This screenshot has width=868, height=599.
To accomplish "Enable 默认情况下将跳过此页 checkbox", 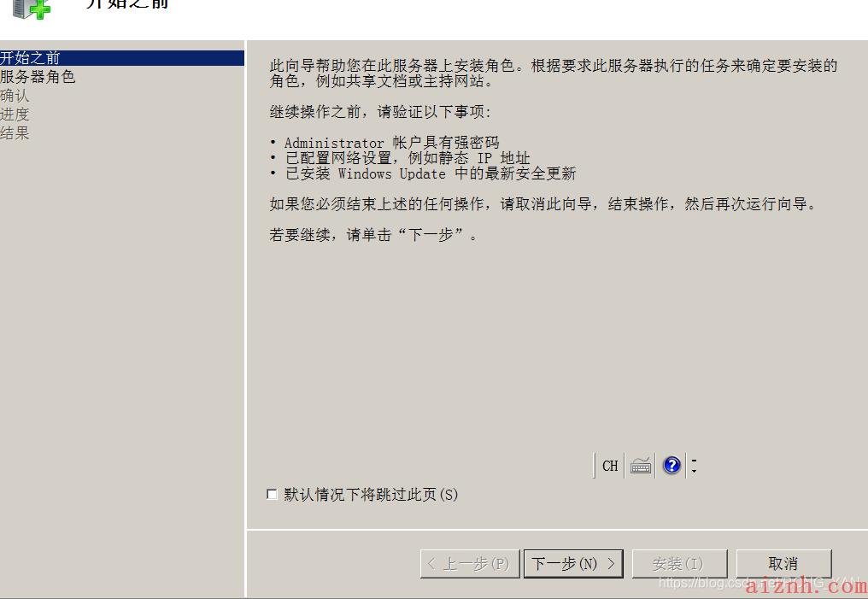I will [272, 495].
